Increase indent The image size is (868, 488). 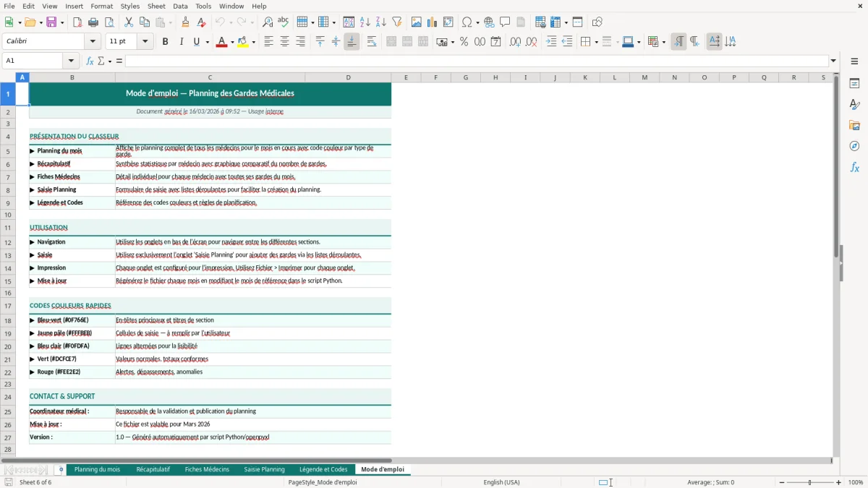551,42
